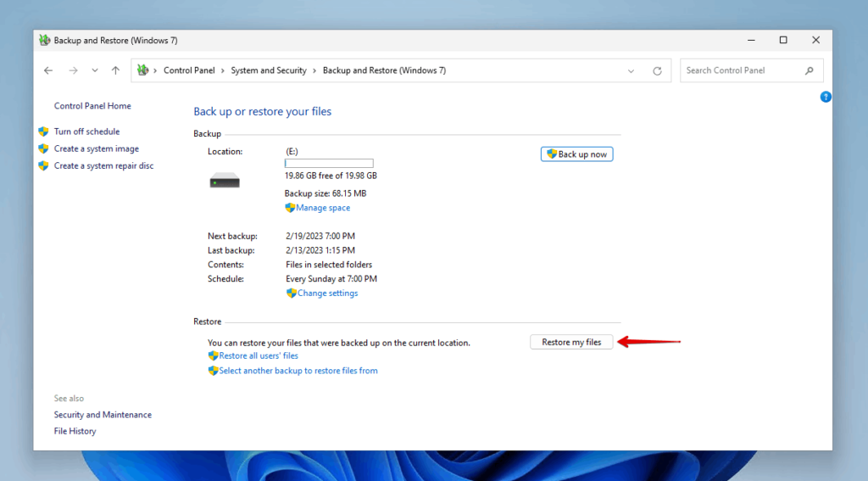The image size is (868, 481).
Task: Select System and Security breadcrumb
Action: pyautogui.click(x=269, y=70)
